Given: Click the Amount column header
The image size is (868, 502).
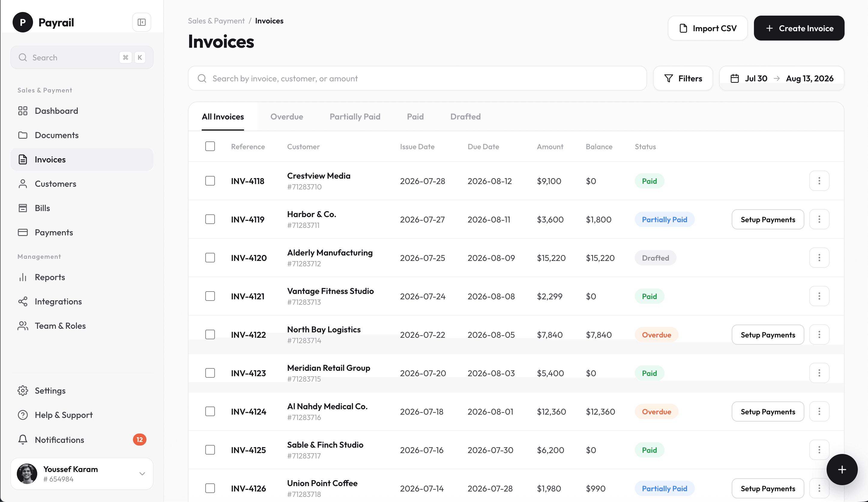Looking at the screenshot, I should [x=550, y=147].
